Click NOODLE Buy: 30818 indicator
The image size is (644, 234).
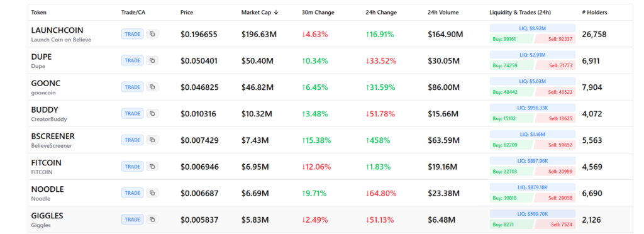[x=512, y=198]
